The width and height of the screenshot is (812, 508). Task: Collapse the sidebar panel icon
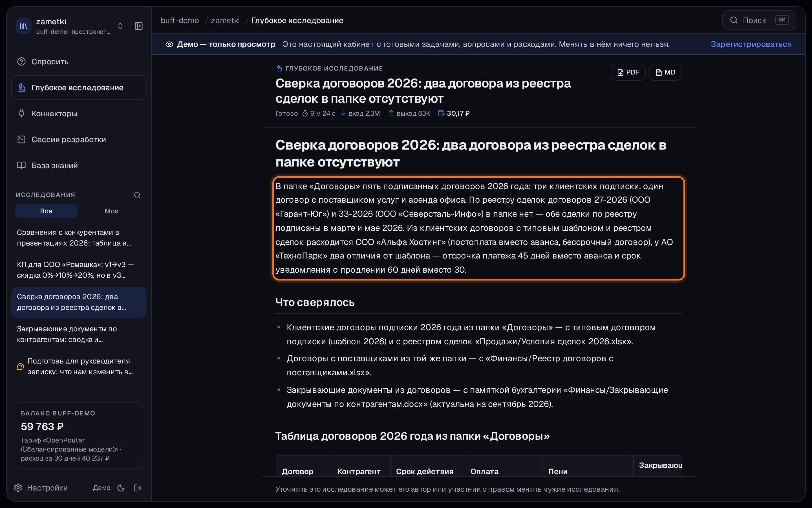[139, 26]
